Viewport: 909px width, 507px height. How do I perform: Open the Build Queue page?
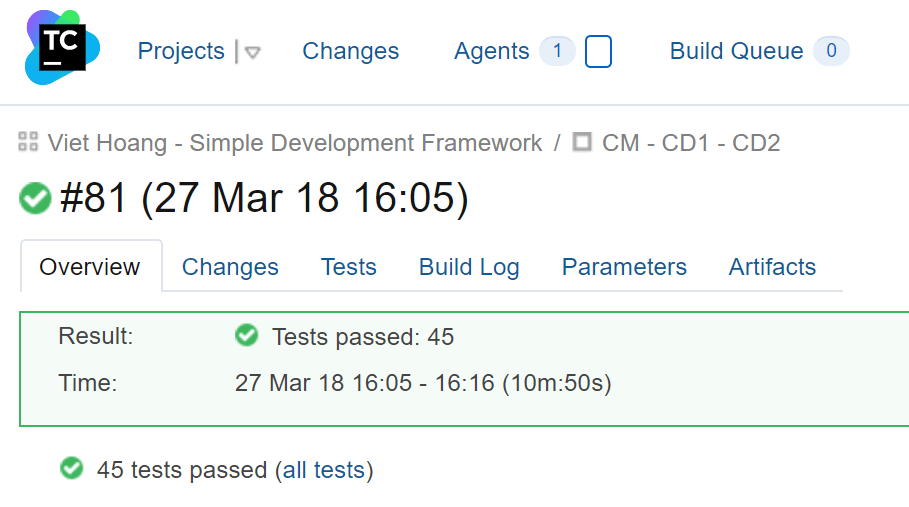(x=736, y=51)
